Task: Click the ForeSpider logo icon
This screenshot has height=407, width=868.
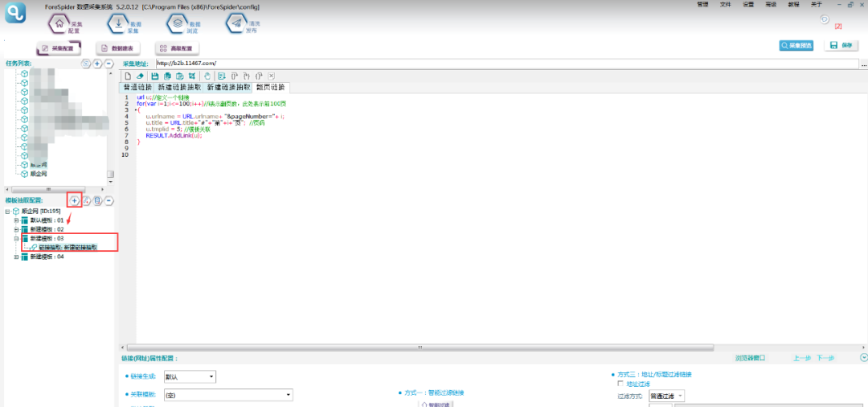Action: pyautogui.click(x=16, y=12)
